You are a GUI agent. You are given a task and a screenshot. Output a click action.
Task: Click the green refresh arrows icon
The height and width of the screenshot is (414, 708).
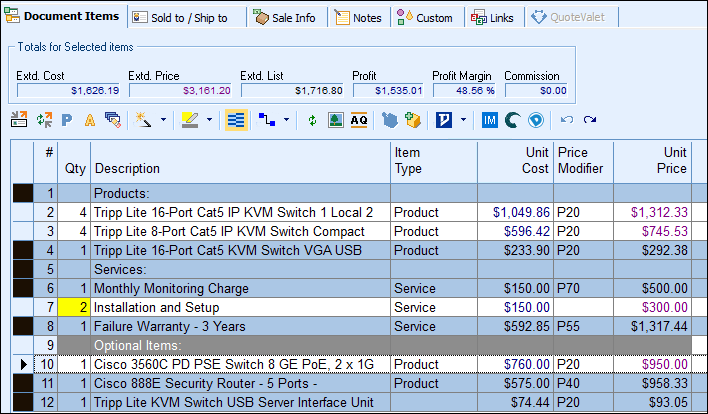pyautogui.click(x=312, y=121)
